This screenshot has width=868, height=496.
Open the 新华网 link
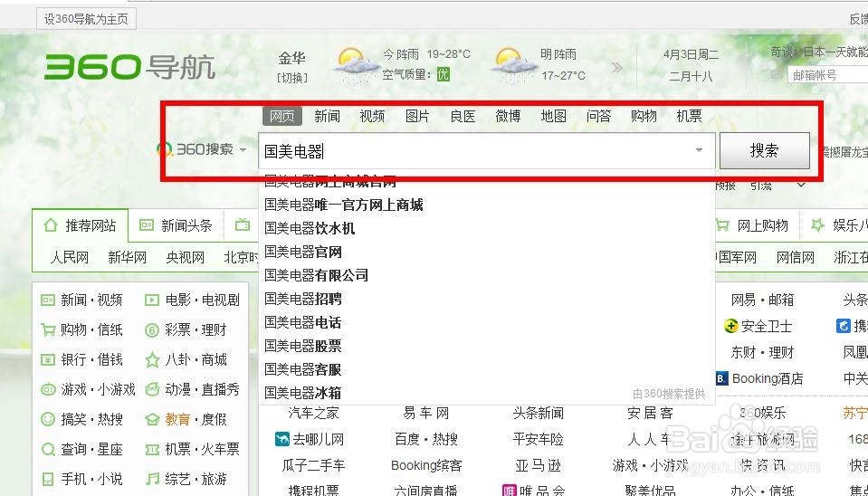(128, 257)
